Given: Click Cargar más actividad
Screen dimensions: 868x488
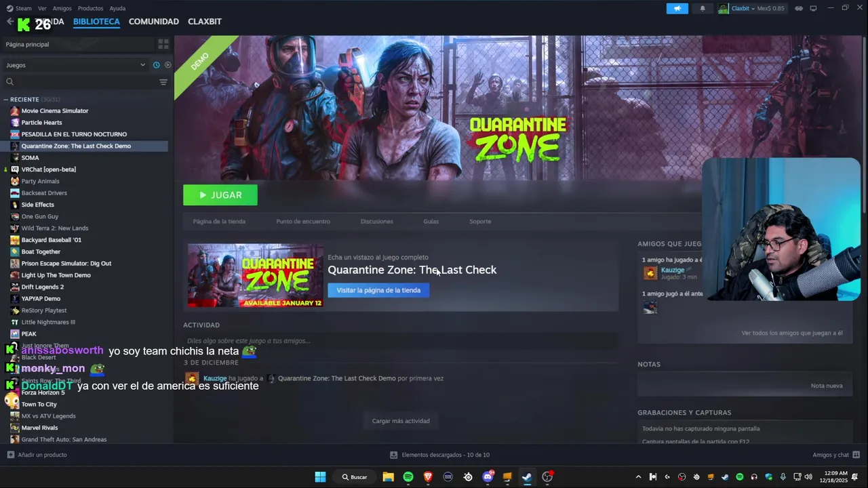Looking at the screenshot, I should coord(401,421).
